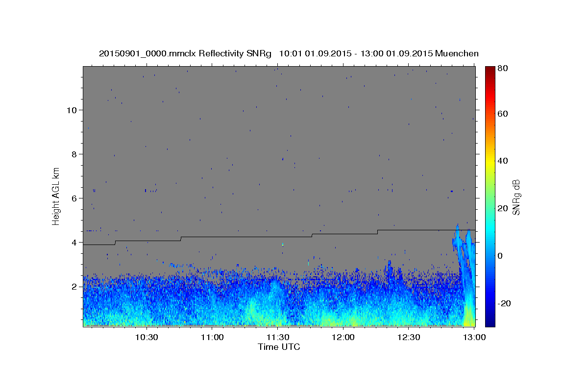Click the 12:30 time tick label

click(x=409, y=338)
